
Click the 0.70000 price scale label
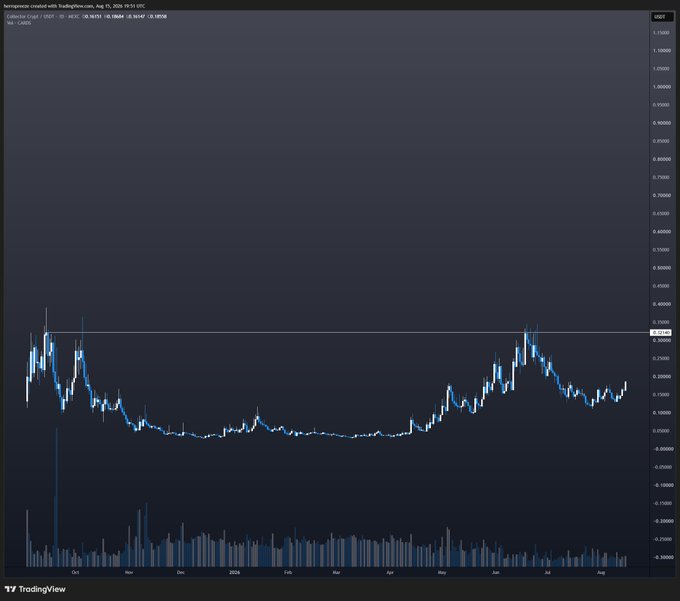(x=661, y=196)
